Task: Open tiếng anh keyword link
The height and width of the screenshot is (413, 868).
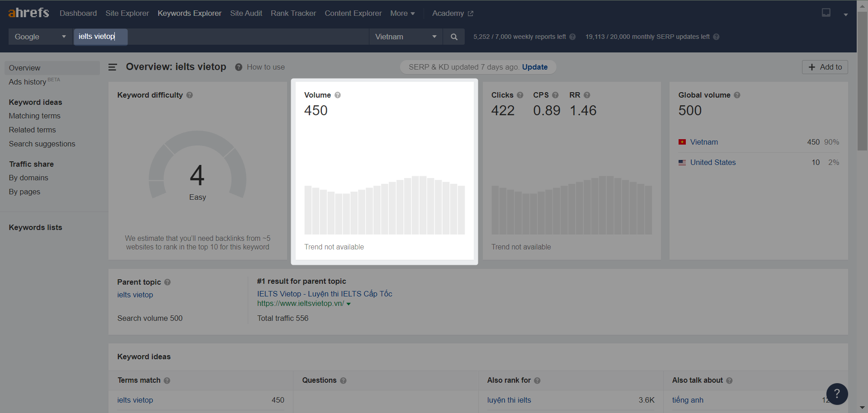Action: (688, 400)
